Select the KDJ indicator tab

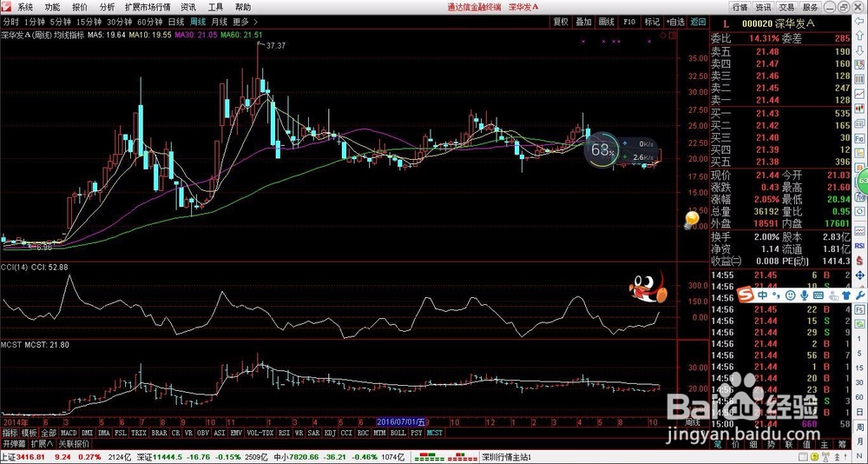330,433
